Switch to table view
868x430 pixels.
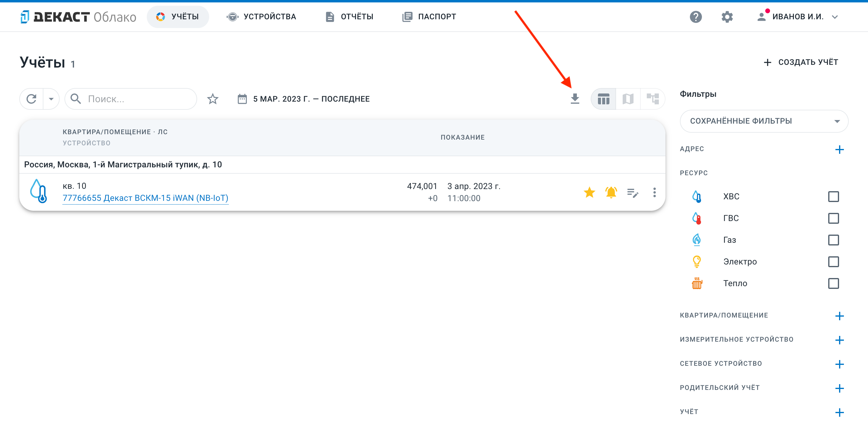tap(603, 99)
